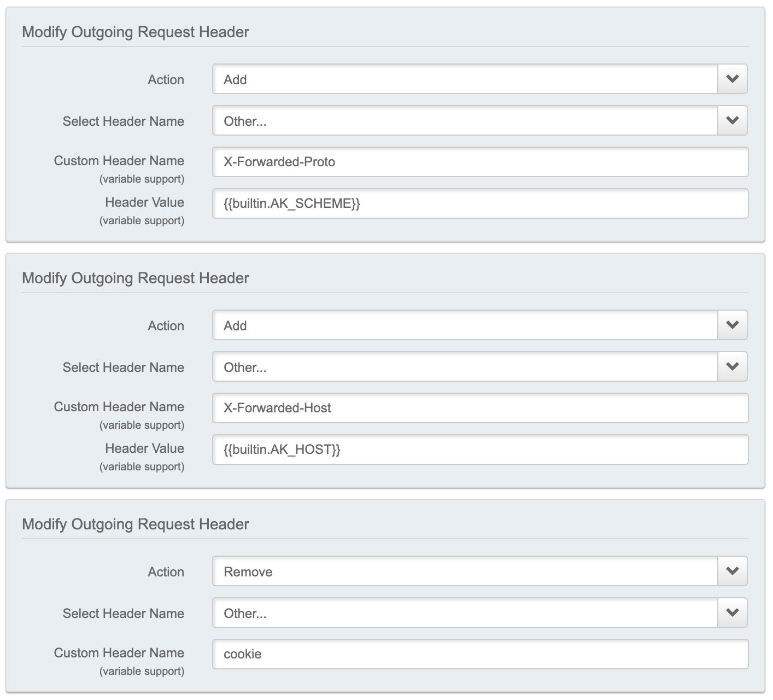Image resolution: width=773 pixels, height=700 pixels.
Task: Click the chevron beside Action in X-Forwarded-Proto panel
Action: click(732, 79)
